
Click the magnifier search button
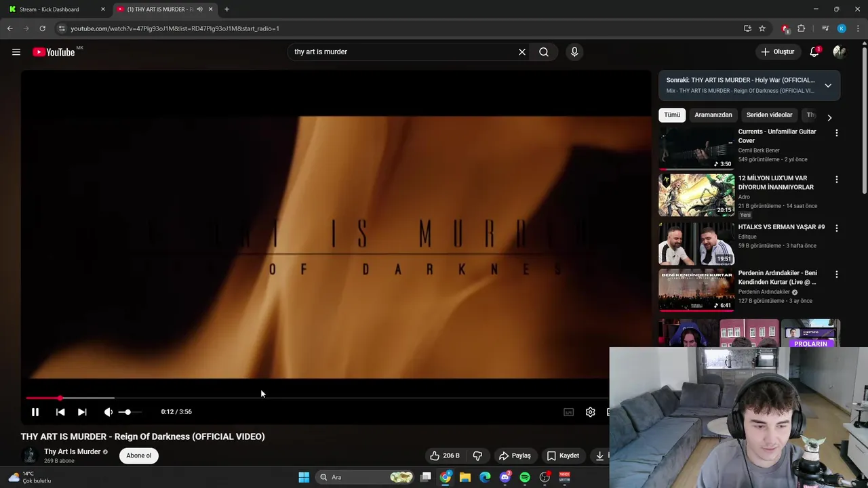click(x=544, y=52)
